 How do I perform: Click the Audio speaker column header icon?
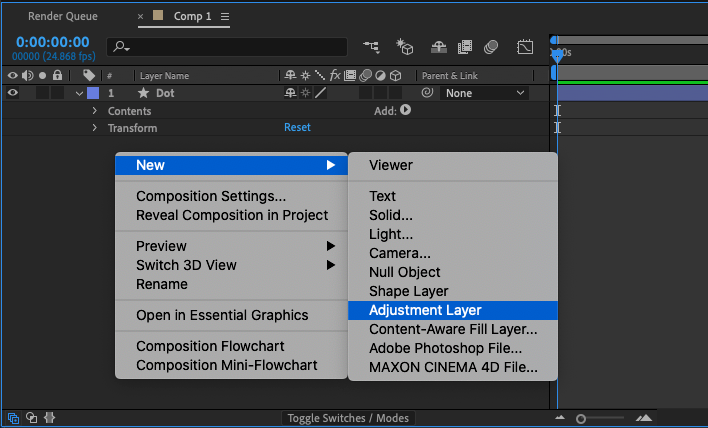(28, 75)
